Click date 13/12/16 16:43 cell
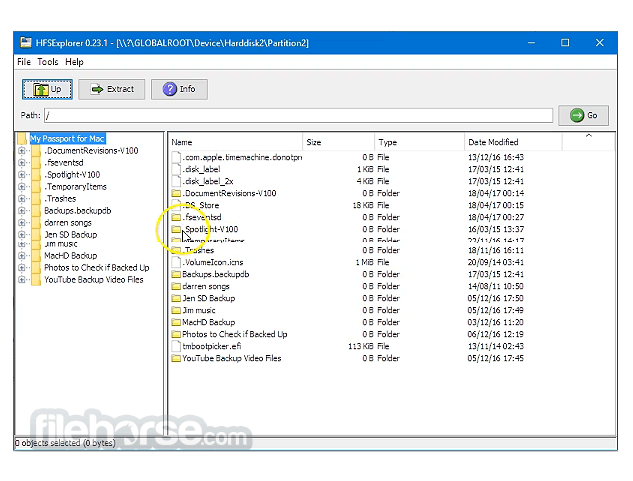 tap(496, 157)
